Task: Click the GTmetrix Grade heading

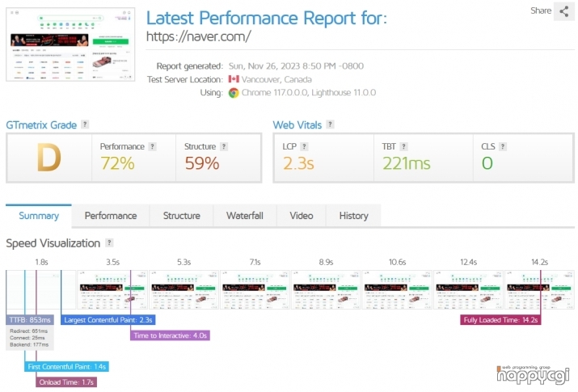Action: pos(41,125)
